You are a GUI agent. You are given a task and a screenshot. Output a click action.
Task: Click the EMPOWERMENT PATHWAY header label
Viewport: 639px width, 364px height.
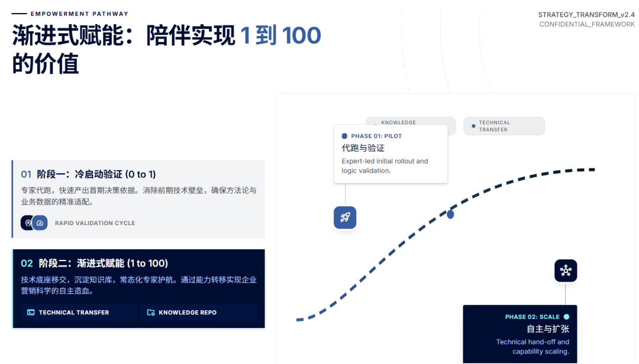79,14
